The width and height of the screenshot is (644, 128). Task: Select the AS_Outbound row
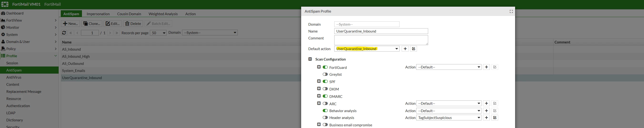pos(181,63)
